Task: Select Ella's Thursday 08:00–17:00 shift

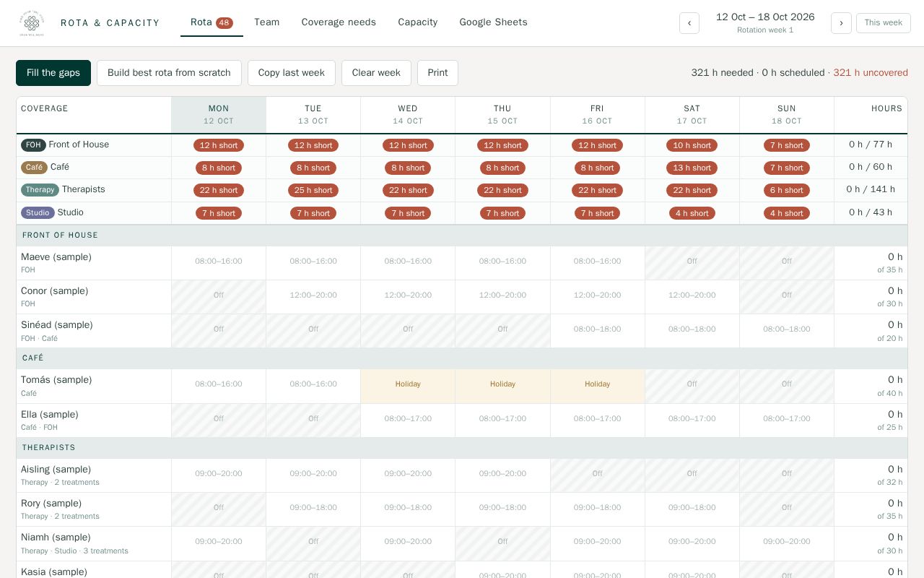Action: click(x=502, y=419)
